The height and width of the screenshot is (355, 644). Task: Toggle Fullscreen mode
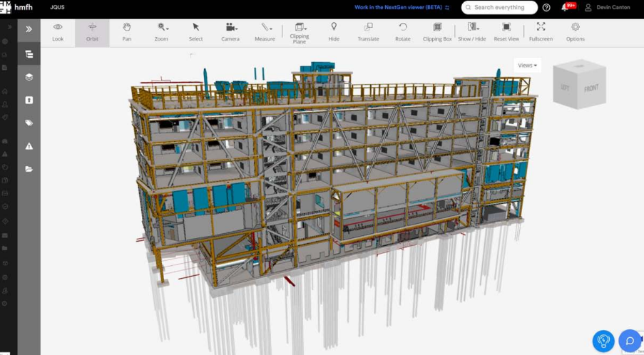click(541, 32)
